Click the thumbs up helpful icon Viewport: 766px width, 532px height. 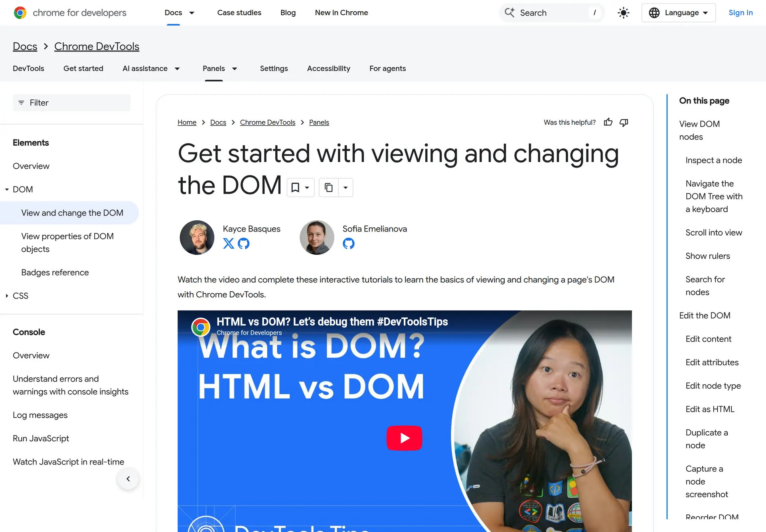coord(608,122)
